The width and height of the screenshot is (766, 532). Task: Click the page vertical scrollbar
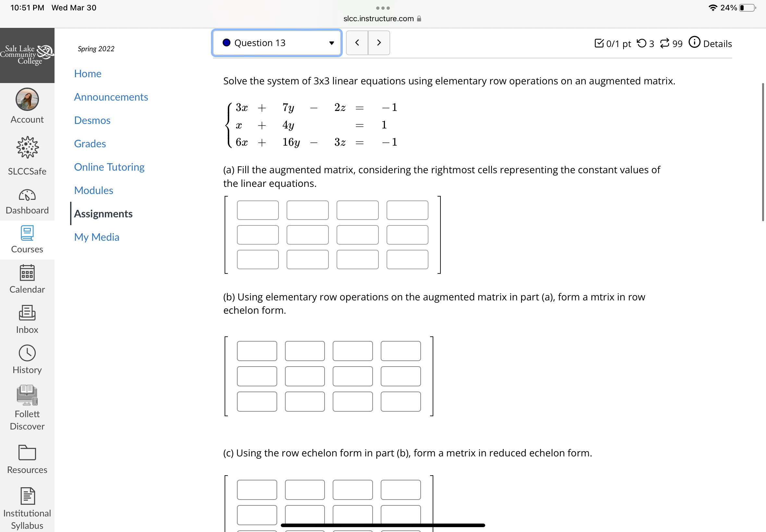coord(763,152)
